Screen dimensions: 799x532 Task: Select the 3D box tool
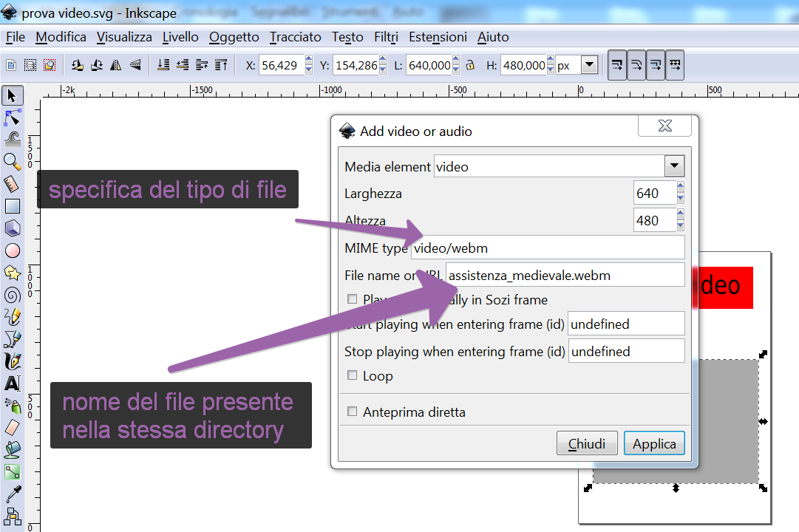tap(12, 228)
